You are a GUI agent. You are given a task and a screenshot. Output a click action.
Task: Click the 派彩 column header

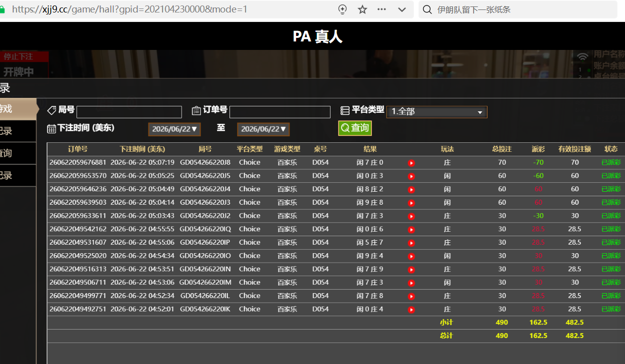pos(538,149)
